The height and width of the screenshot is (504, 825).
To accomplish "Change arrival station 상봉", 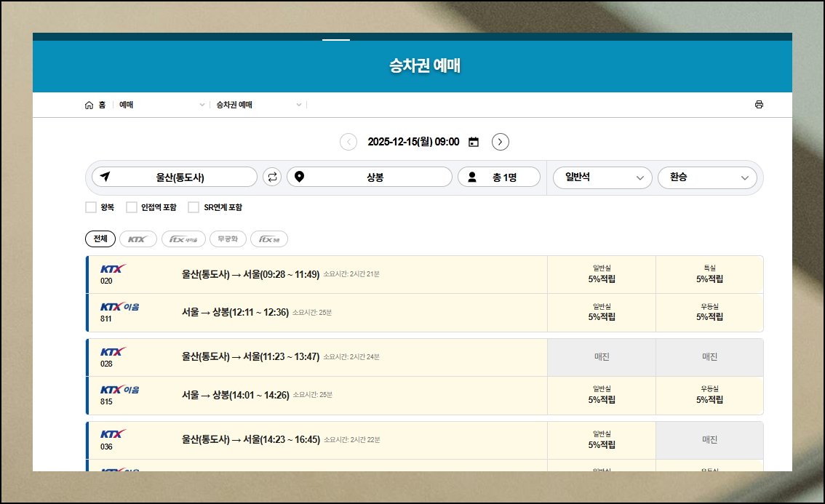I will click(x=370, y=177).
